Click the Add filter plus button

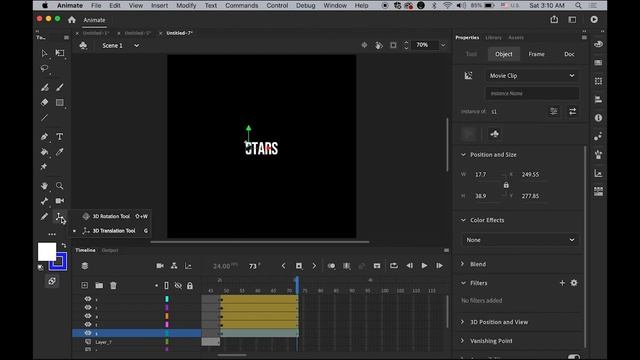click(562, 283)
